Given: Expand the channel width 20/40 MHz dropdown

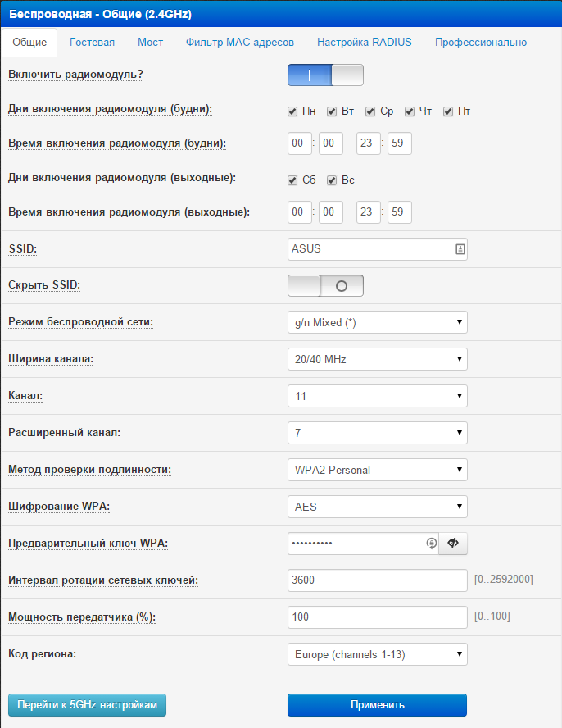Looking at the screenshot, I should (x=377, y=359).
